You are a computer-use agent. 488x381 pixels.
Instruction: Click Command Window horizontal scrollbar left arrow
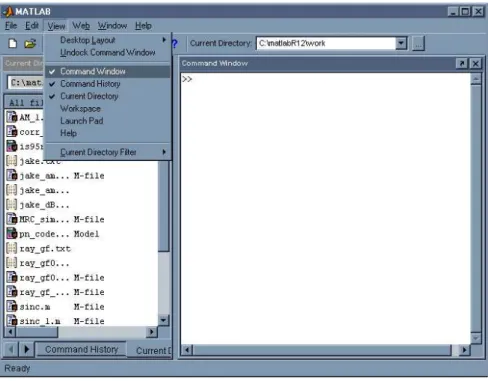[x=187, y=350]
